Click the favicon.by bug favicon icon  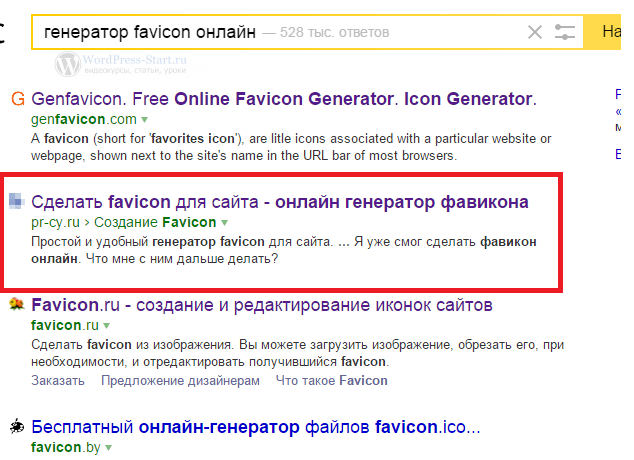click(17, 426)
